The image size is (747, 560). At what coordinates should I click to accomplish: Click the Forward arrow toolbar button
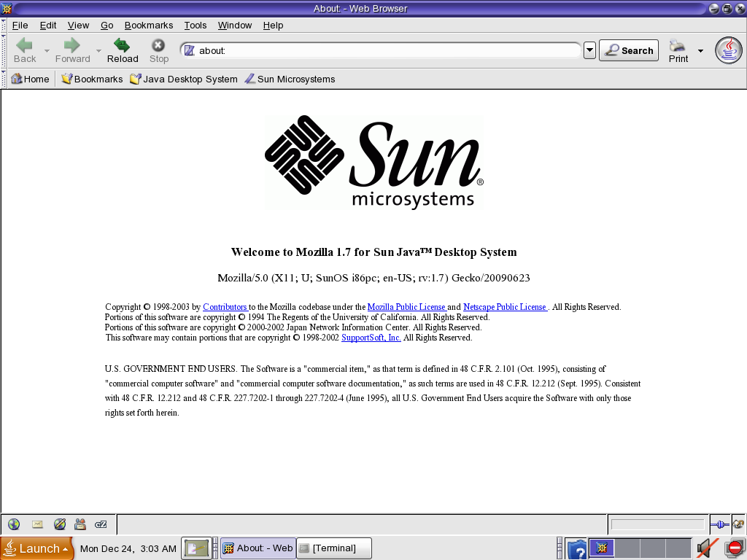[72, 50]
